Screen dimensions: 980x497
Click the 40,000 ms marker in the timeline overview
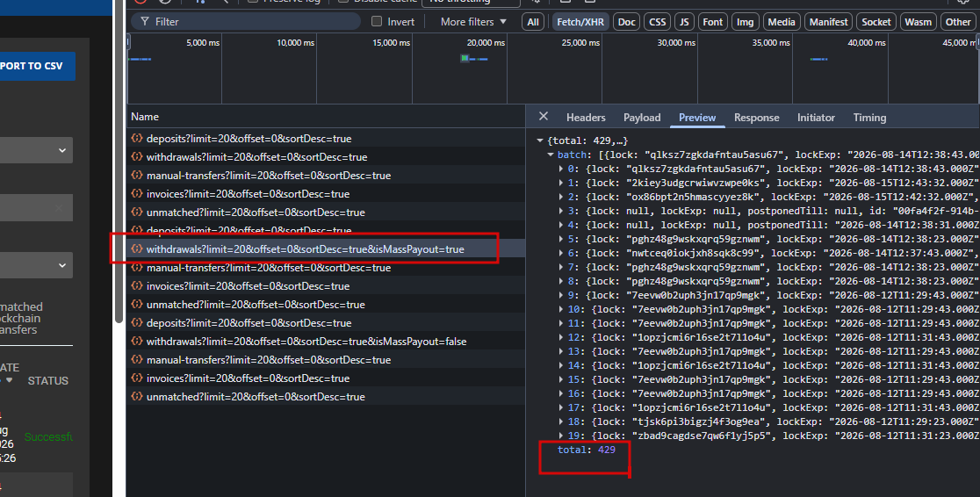pos(866,42)
